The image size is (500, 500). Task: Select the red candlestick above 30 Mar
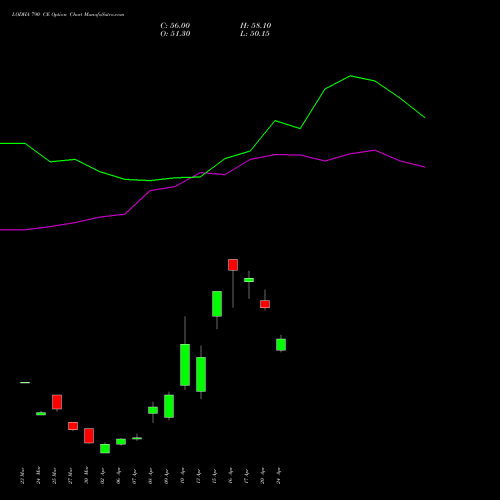(89, 436)
